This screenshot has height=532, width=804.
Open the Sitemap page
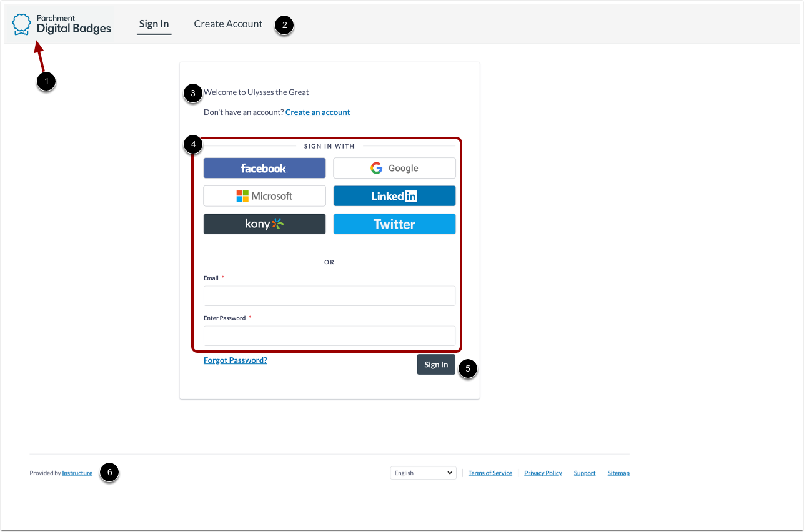tap(618, 473)
